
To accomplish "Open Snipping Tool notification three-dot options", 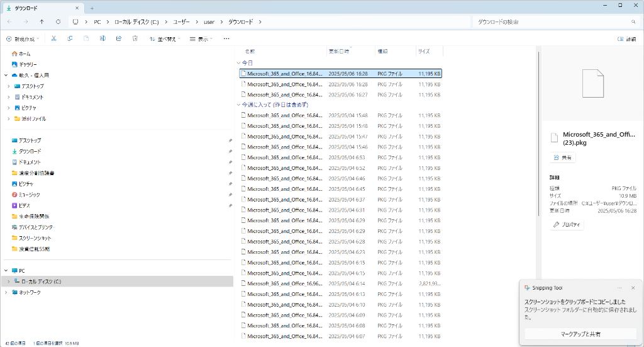I will pos(619,288).
